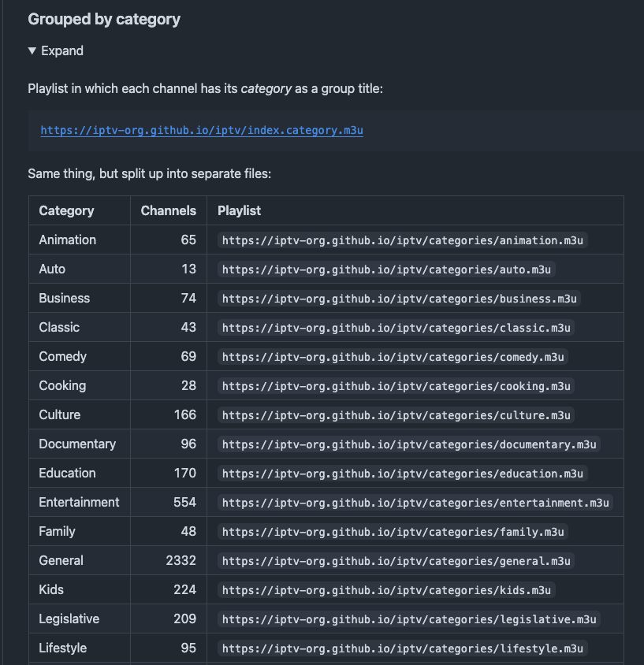Click the business.m3u playlist URL
Screen dimensions: 644x665
click(399, 299)
